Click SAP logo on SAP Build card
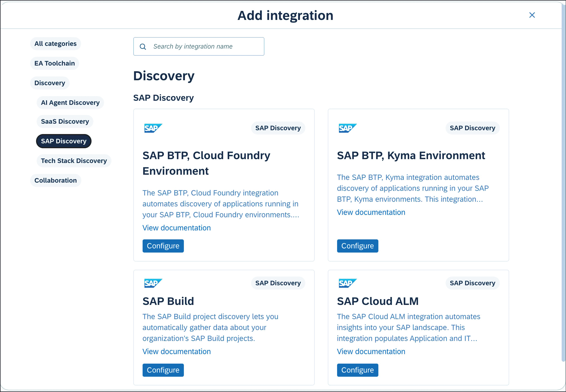This screenshot has height=392, width=566. coord(153,283)
